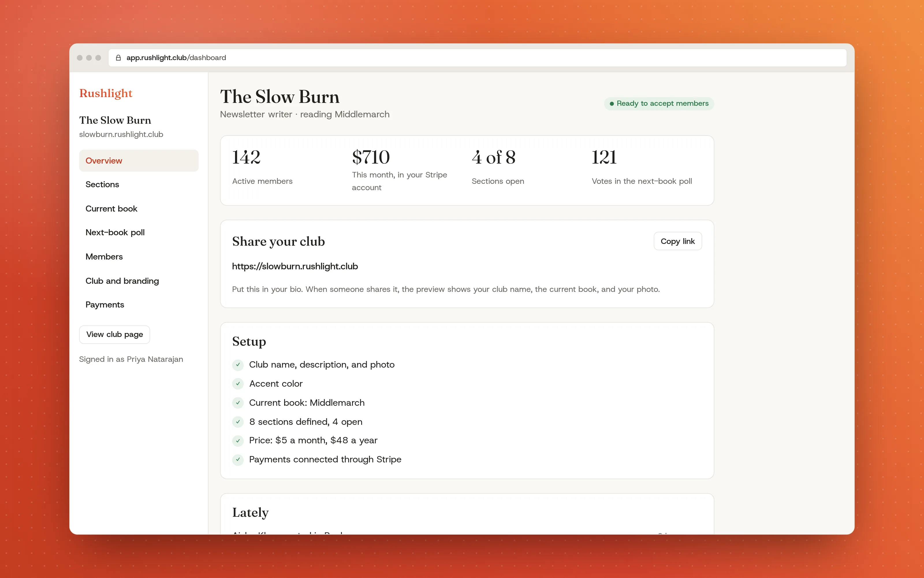
Task: Click Signed in as Priya Natarajan
Action: (131, 359)
